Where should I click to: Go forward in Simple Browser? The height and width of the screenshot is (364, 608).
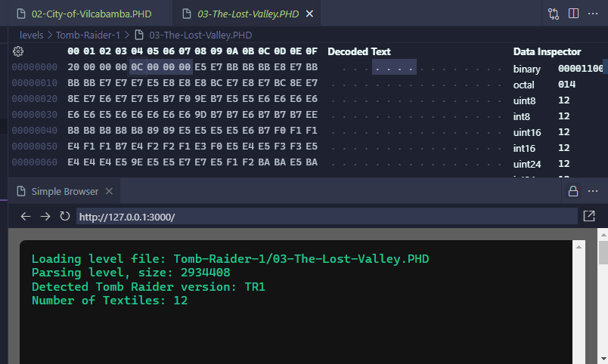click(x=45, y=216)
